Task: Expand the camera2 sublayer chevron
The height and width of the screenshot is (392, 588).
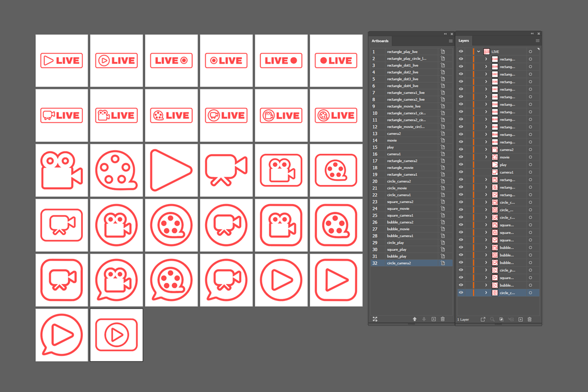Action: [x=486, y=149]
